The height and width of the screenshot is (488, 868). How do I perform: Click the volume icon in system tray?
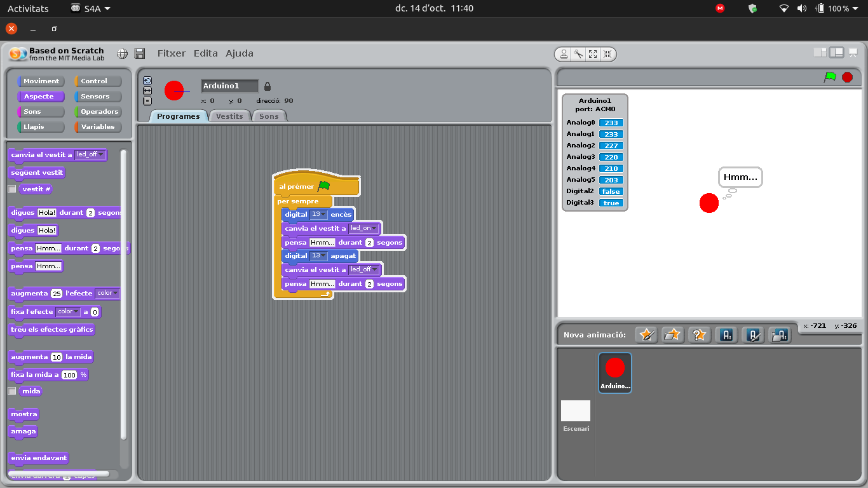802,8
